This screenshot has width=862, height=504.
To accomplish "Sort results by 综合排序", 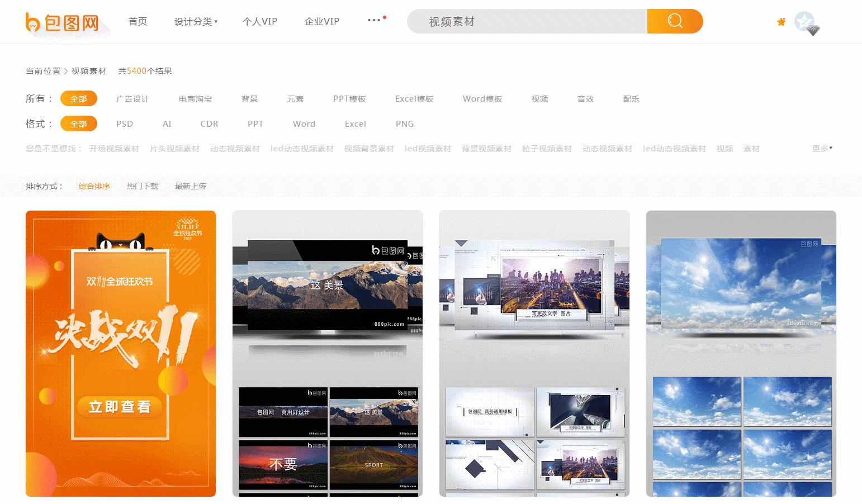I will point(94,186).
